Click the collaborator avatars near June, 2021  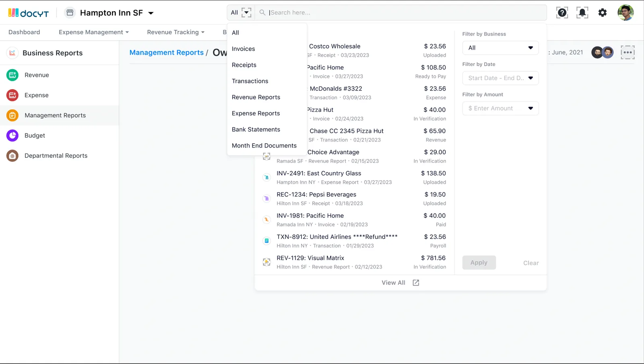[603, 52]
